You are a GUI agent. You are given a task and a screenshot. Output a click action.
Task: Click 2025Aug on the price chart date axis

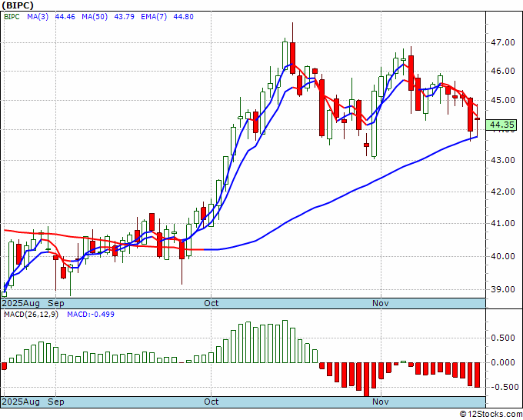(21, 303)
